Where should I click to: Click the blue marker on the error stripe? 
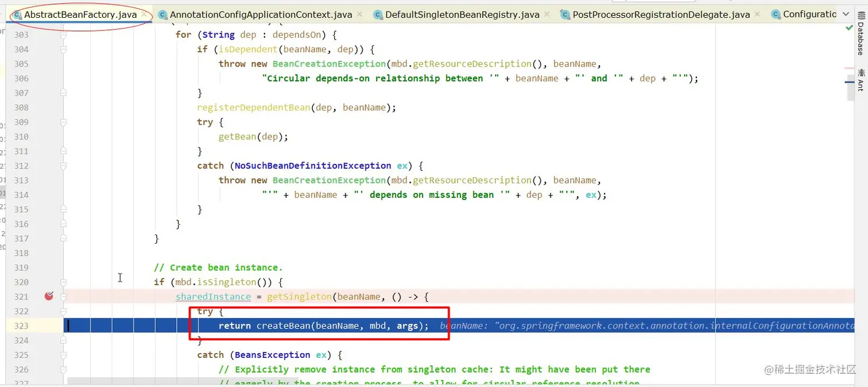pyautogui.click(x=849, y=83)
